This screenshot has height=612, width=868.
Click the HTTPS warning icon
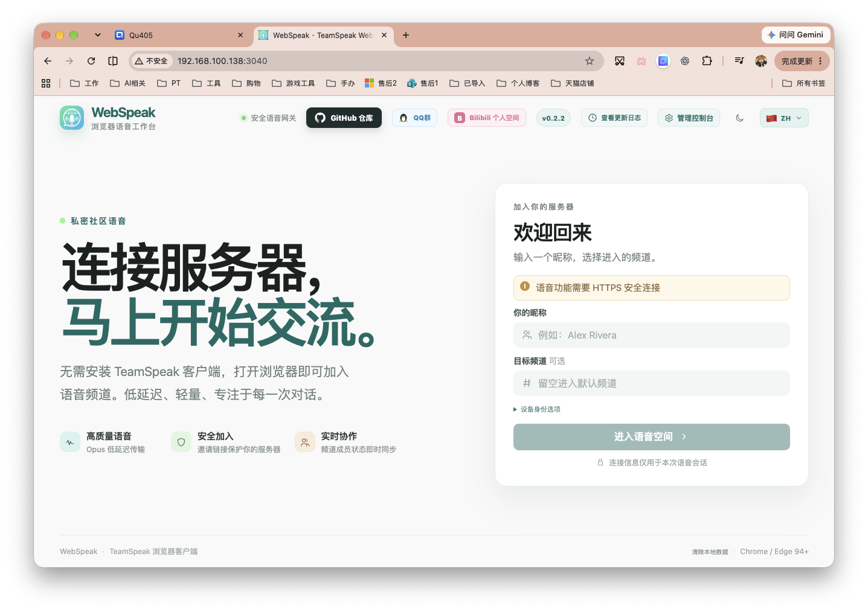(x=525, y=287)
